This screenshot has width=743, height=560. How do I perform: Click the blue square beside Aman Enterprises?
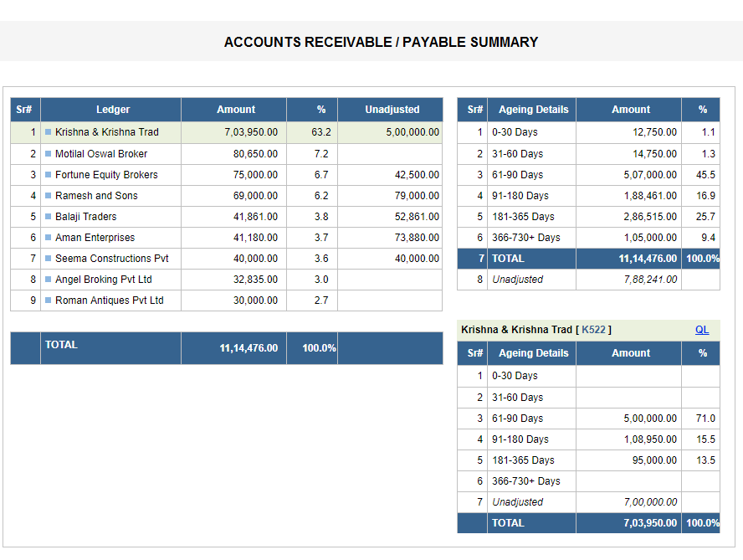click(48, 237)
